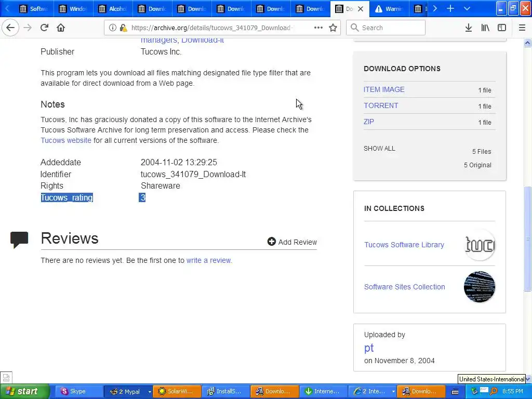
Task: Open the browser home page
Action: click(x=61, y=28)
